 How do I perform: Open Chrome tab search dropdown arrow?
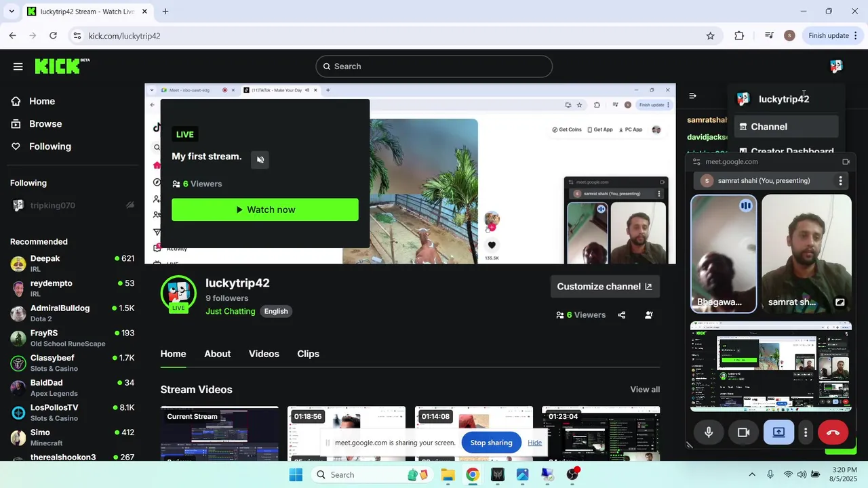[x=12, y=12]
